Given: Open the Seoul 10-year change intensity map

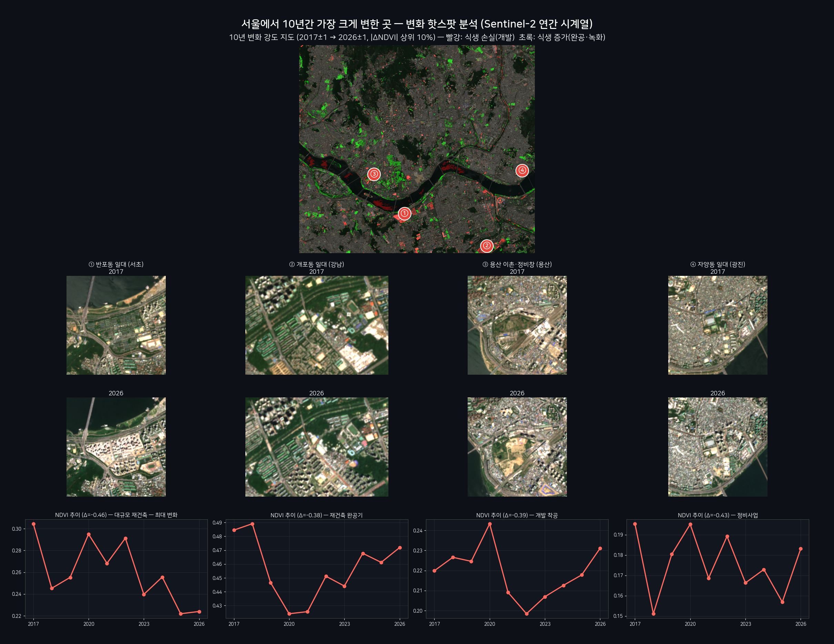Looking at the screenshot, I should (x=417, y=149).
